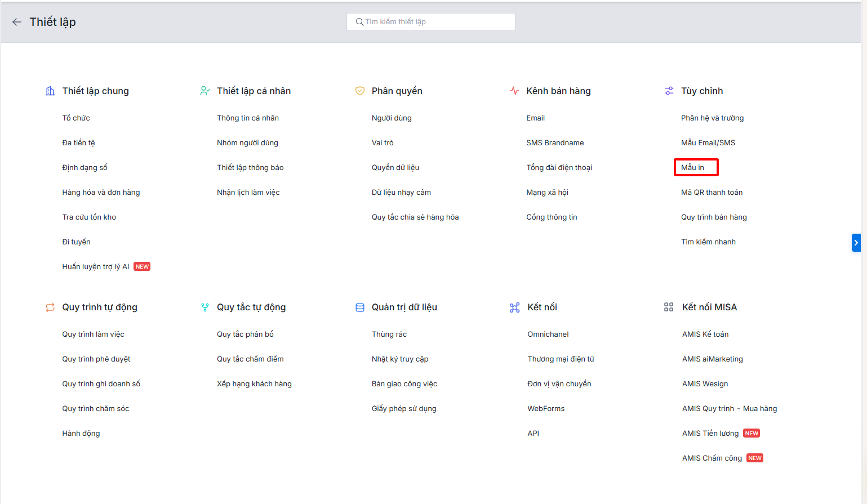
Task: Click the Quy tắc tự động branch icon
Action: coord(205,307)
